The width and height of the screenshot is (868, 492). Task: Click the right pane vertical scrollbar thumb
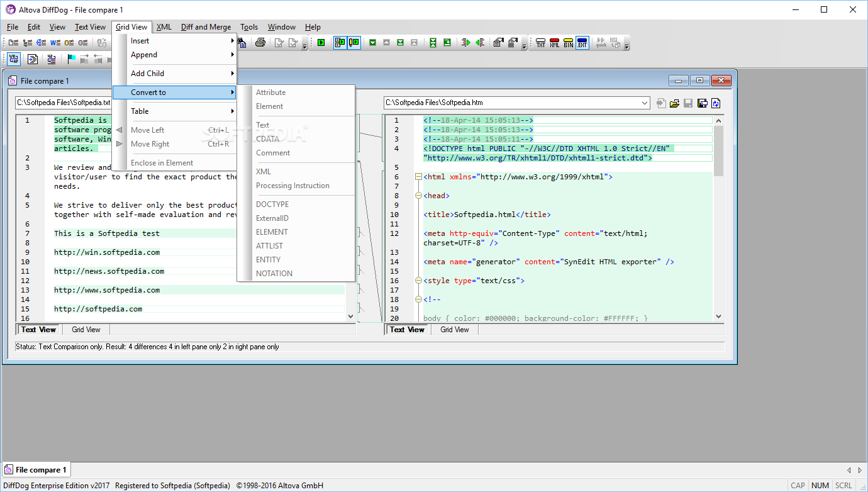718,151
